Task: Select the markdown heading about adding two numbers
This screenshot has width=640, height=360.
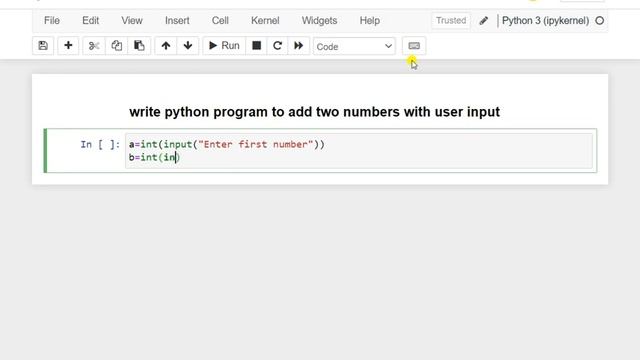Action: point(314,112)
